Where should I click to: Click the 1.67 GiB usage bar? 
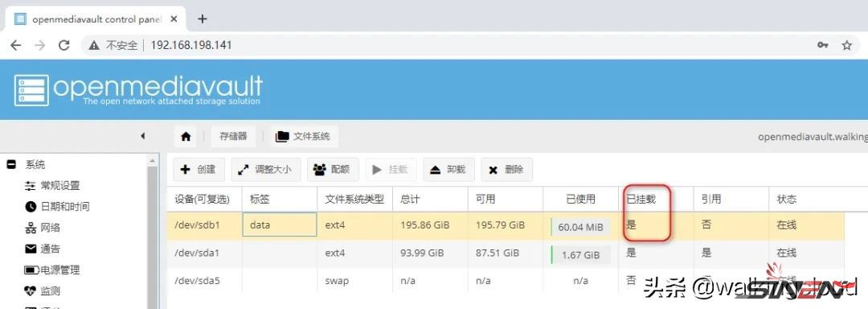click(x=580, y=255)
